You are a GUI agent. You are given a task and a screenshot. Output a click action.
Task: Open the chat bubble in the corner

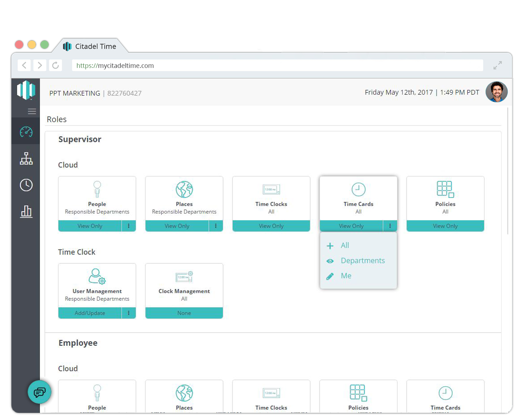pos(39,392)
